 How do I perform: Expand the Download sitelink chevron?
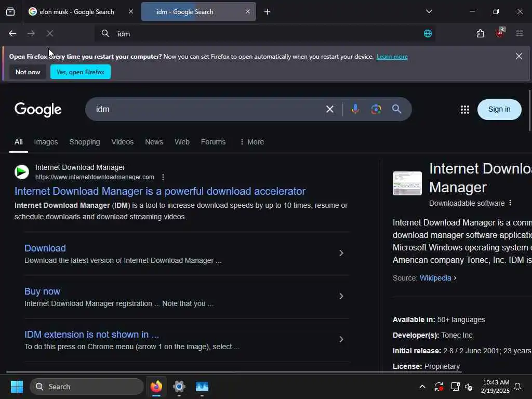click(341, 253)
